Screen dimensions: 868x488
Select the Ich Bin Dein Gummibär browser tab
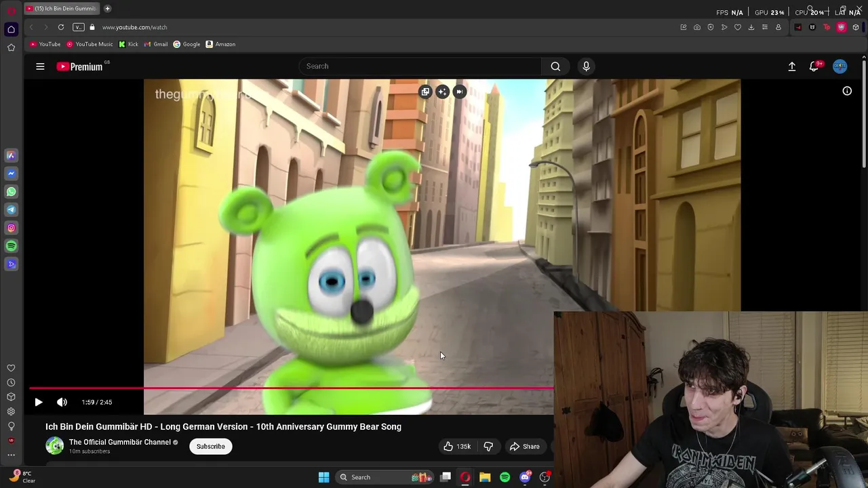tap(61, 9)
